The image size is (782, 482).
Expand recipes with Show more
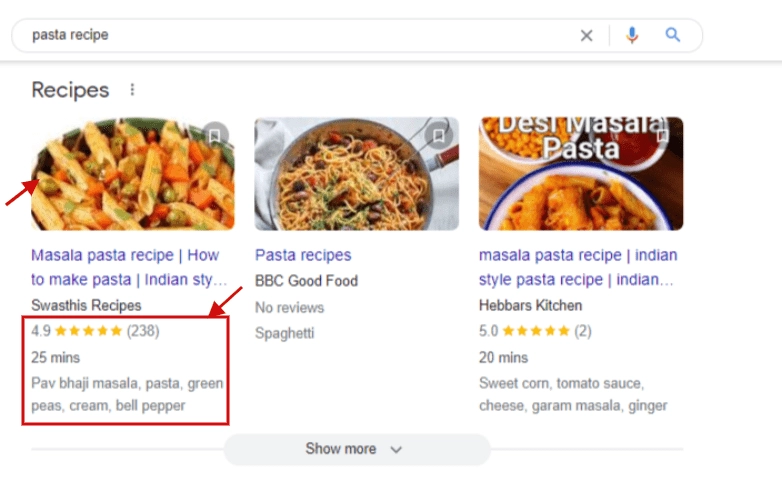click(341, 449)
